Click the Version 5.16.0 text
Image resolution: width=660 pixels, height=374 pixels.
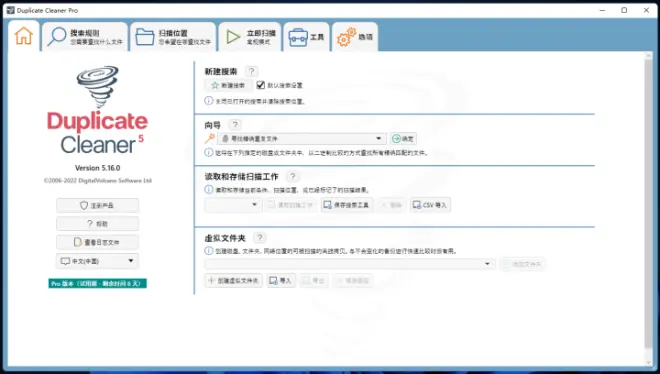98,168
